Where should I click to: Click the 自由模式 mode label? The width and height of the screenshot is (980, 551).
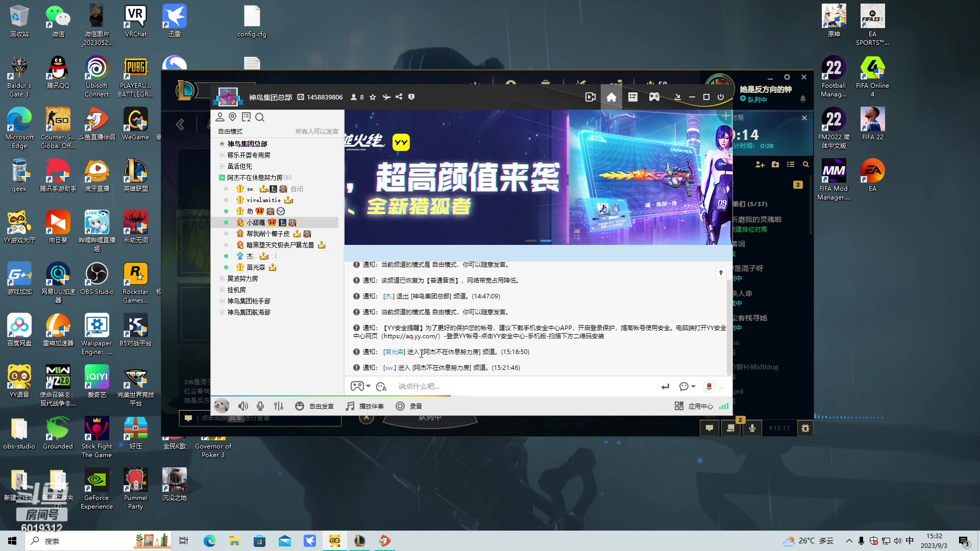tap(230, 132)
